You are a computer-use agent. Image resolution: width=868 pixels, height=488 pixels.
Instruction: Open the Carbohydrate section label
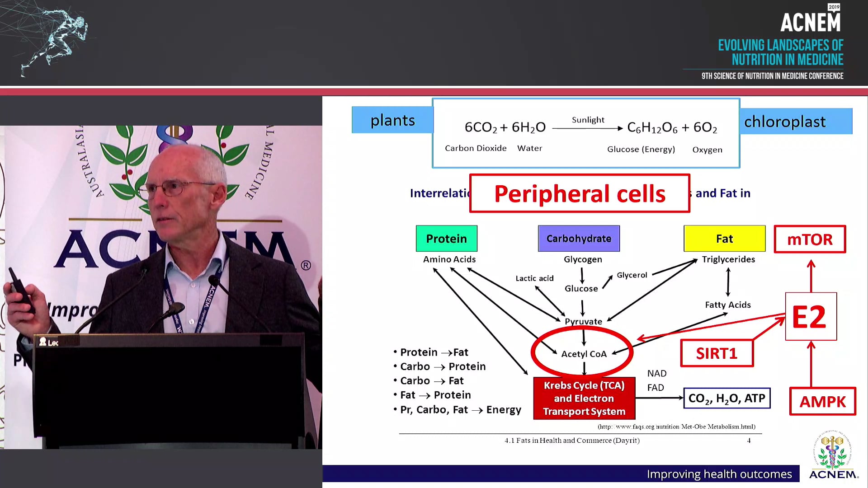click(x=579, y=238)
